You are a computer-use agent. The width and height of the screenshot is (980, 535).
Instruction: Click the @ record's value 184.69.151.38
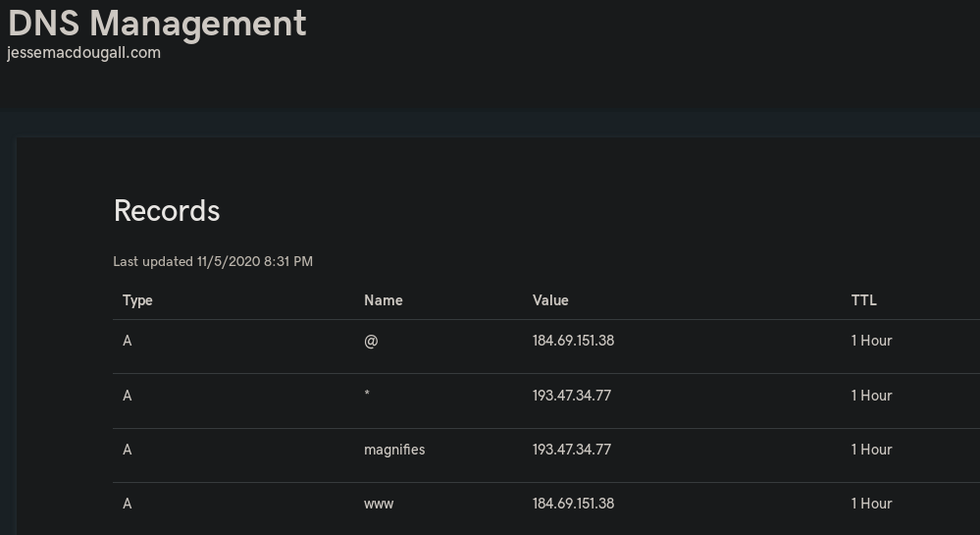(573, 341)
